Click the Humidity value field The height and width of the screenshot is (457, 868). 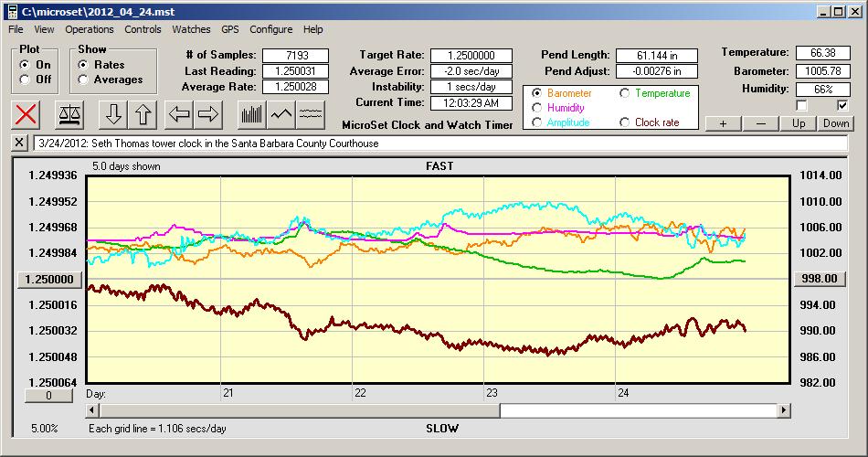pos(822,90)
